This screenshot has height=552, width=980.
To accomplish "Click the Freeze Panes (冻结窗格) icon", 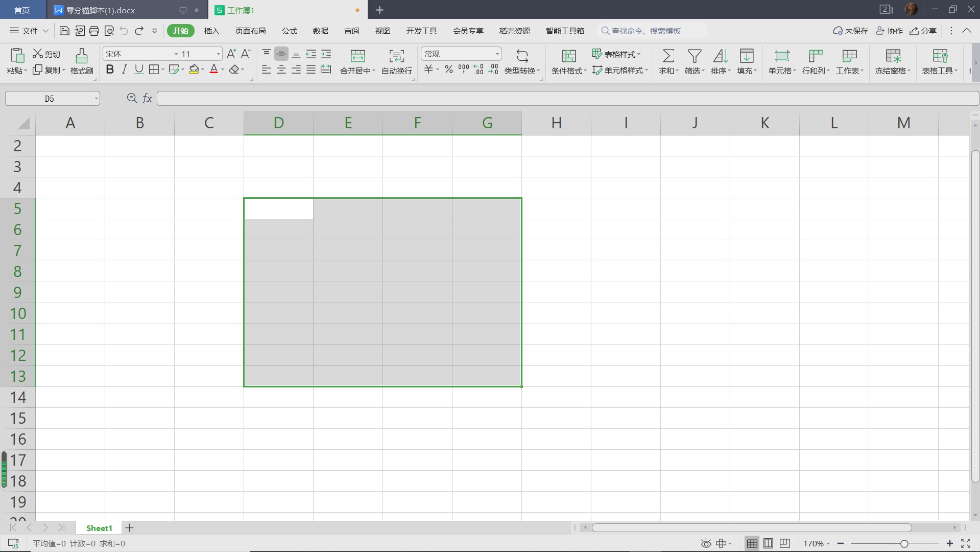I will 893,56.
